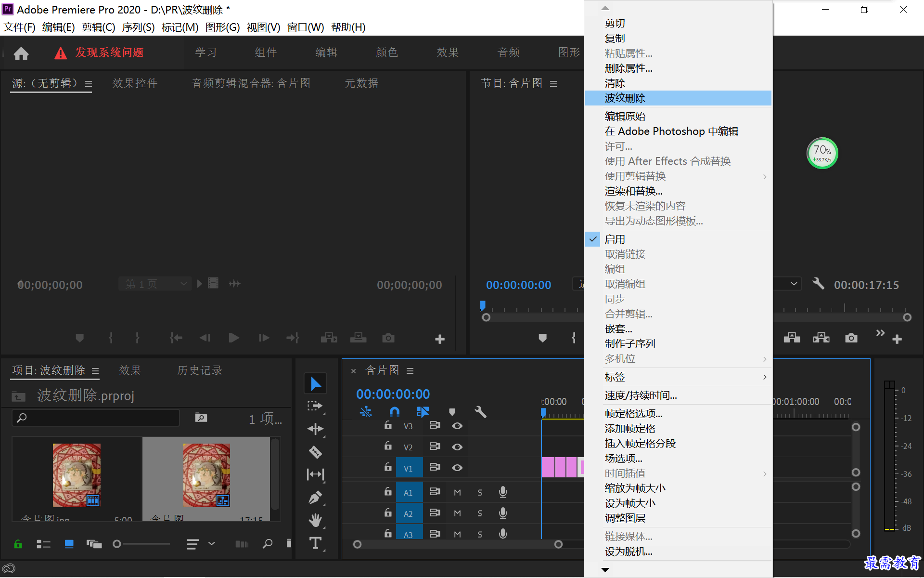Select the Pen tool
This screenshot has width=924, height=578.
[315, 498]
